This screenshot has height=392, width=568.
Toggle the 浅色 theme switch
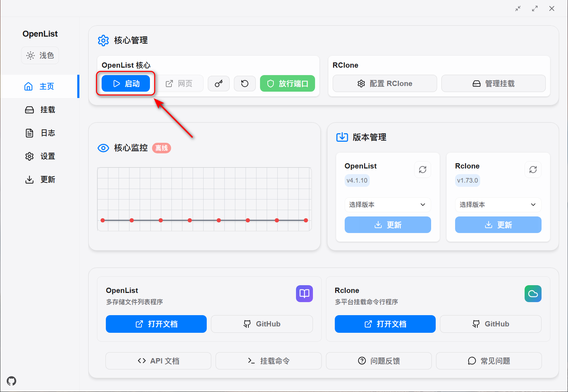pos(40,55)
